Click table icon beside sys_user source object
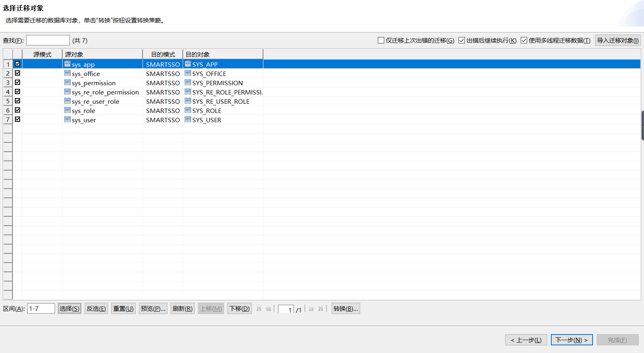The height and width of the screenshot is (353, 644). pos(67,119)
